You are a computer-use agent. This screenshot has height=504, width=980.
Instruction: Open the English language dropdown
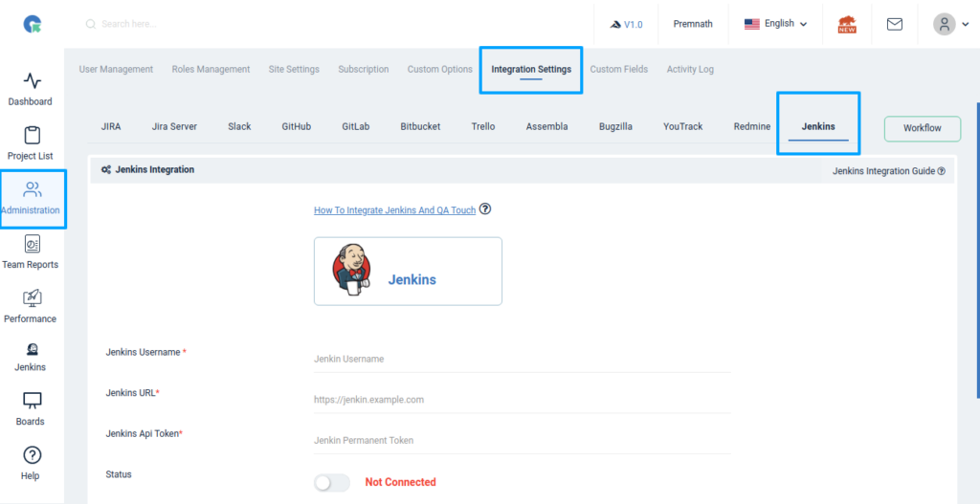click(x=775, y=24)
